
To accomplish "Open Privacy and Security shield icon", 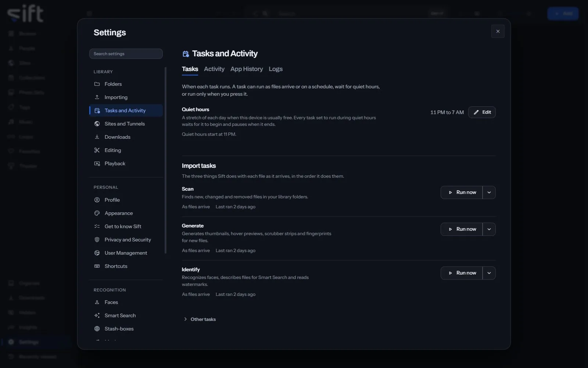I will tap(97, 240).
